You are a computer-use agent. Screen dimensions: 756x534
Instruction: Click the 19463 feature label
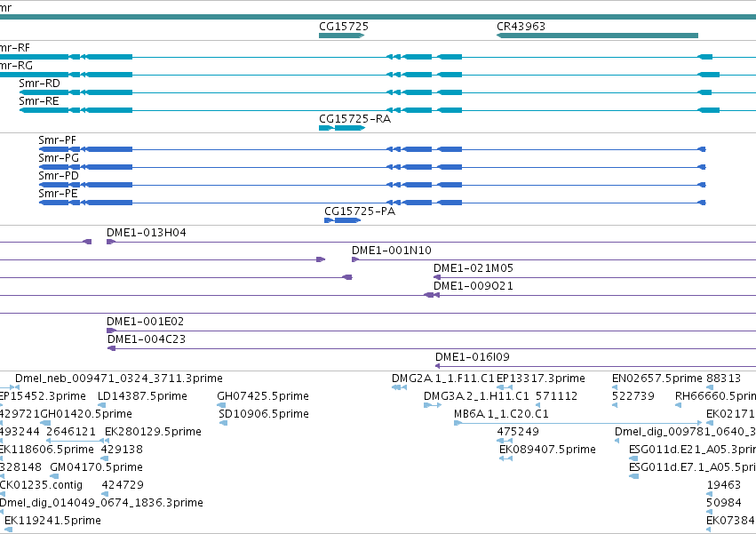(x=724, y=486)
